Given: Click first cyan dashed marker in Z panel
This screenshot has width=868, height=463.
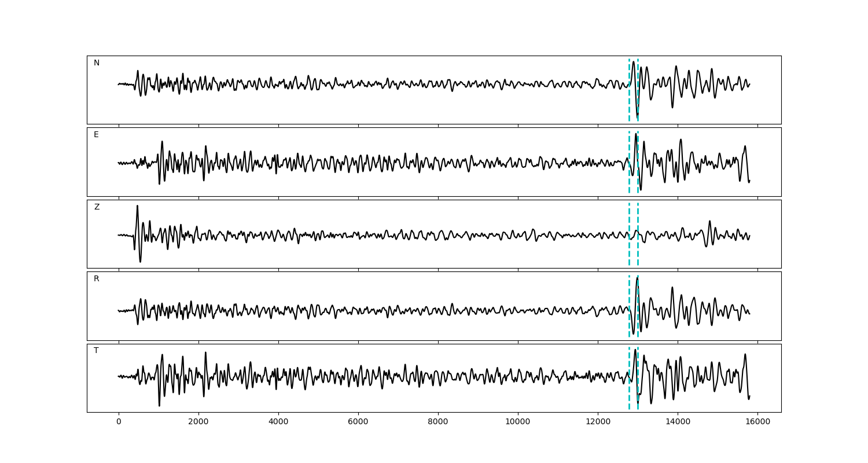Looking at the screenshot, I should click(629, 249).
